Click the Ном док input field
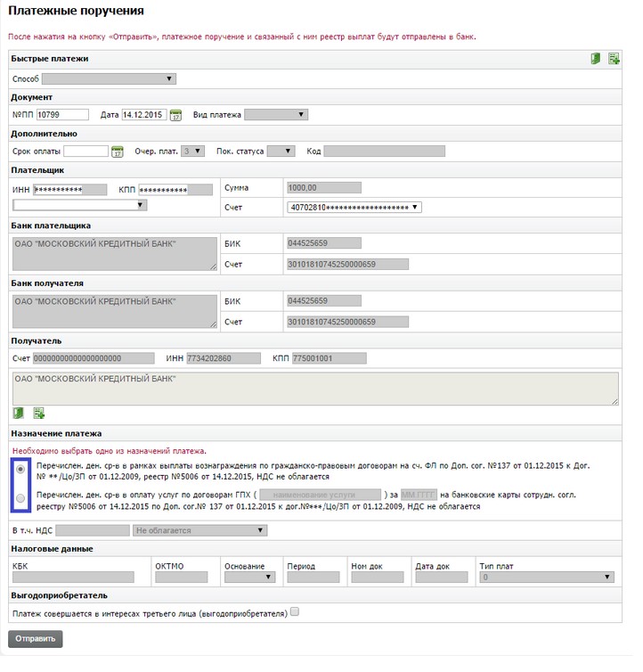Image resolution: width=643 pixels, height=672 pixels. [378, 578]
